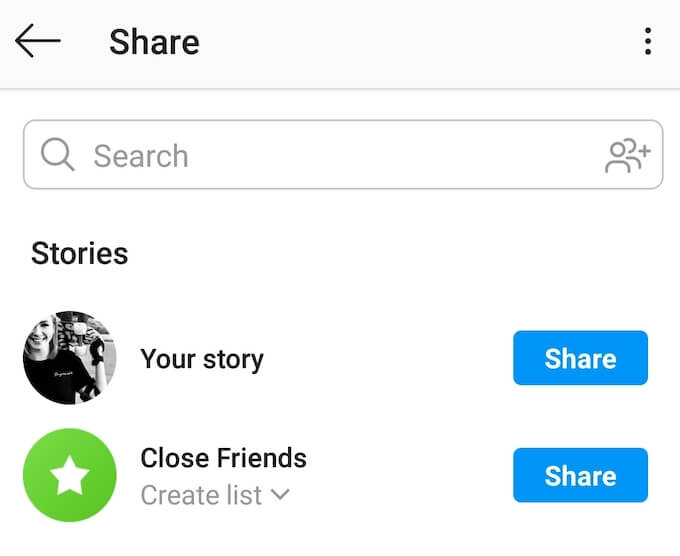The image size is (680, 556).
Task: Select the Your story label
Action: click(202, 360)
